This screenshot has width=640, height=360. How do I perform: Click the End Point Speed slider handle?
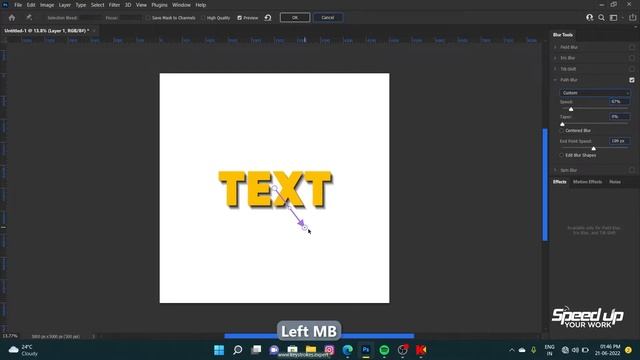coord(593,149)
